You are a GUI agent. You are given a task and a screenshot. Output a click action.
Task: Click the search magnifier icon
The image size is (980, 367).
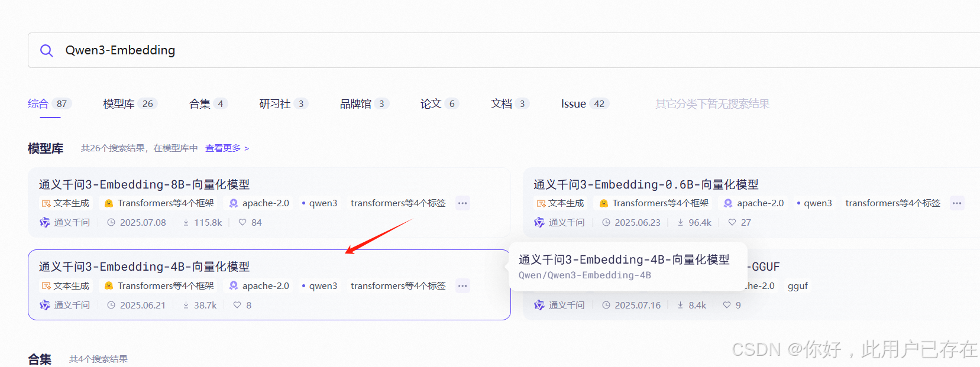[46, 50]
